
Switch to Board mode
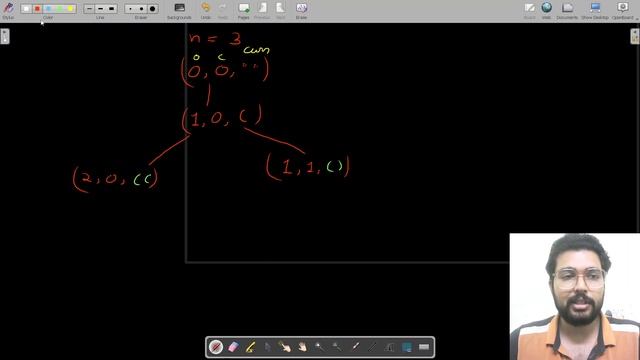(x=529, y=11)
